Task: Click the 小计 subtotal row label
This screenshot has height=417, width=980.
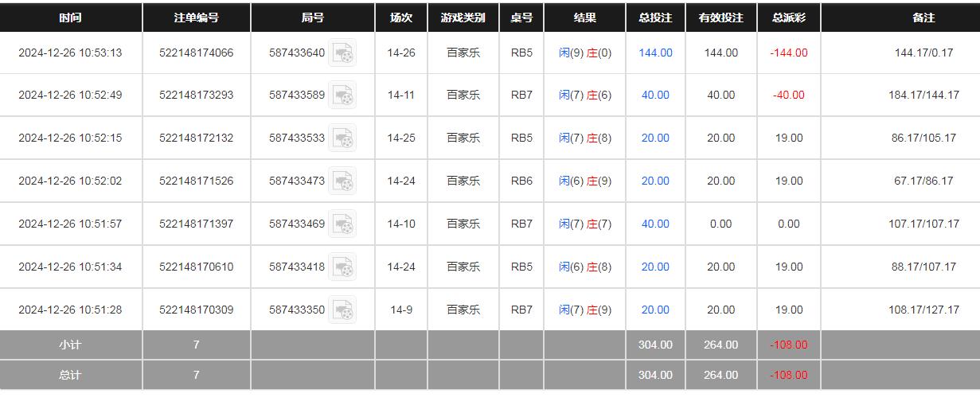Action: coord(70,345)
